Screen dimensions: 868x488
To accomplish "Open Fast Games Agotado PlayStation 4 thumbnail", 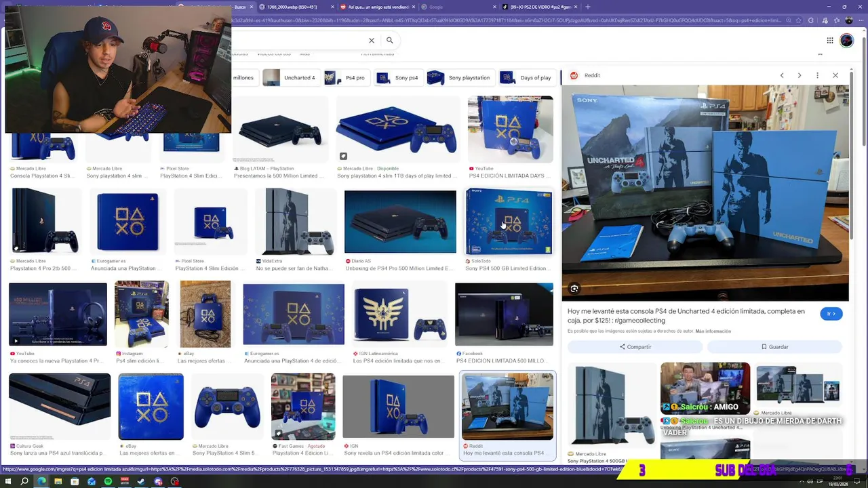I will coord(303,407).
